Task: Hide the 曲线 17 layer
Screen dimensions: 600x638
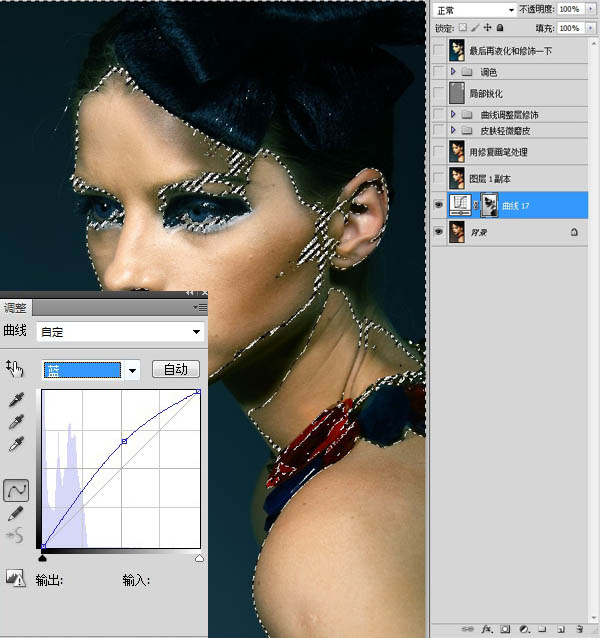Action: pyautogui.click(x=439, y=205)
